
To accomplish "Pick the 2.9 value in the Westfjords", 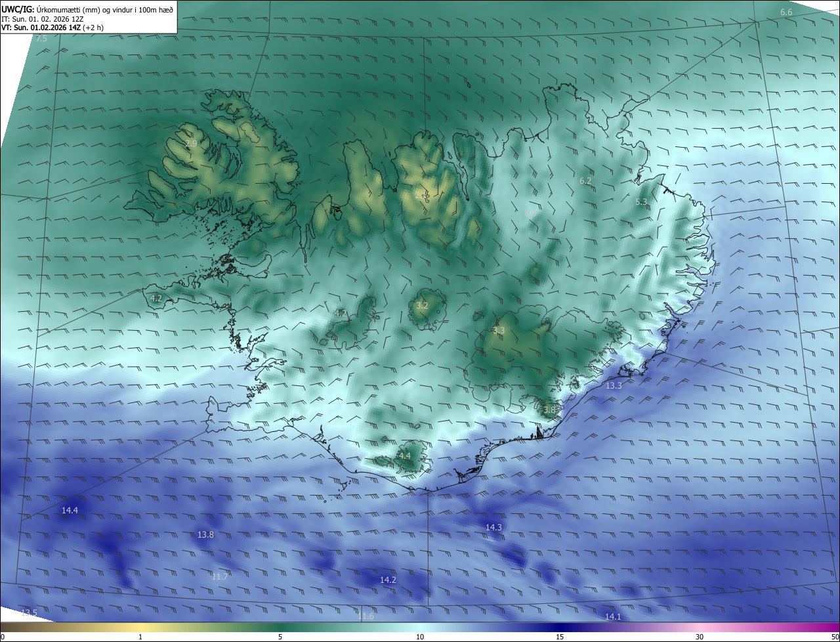I will pos(191,143).
